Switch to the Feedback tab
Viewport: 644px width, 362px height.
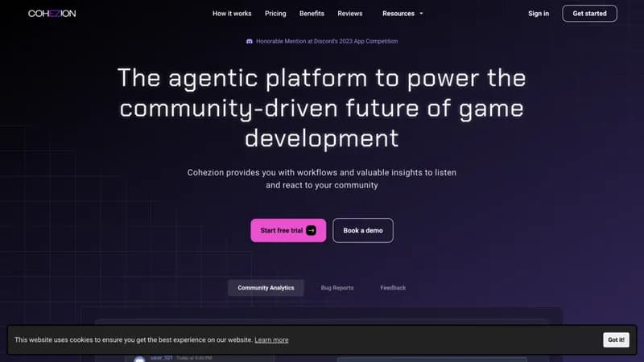(393, 288)
